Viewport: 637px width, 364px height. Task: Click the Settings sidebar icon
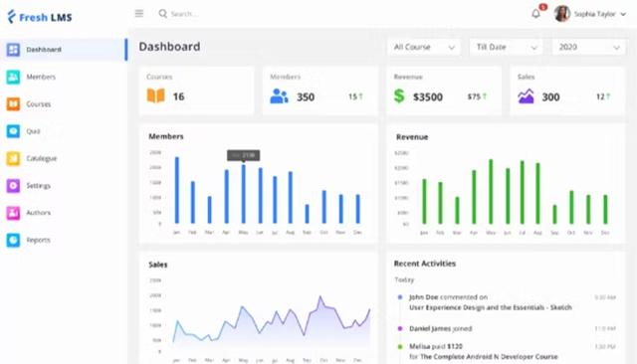(13, 185)
